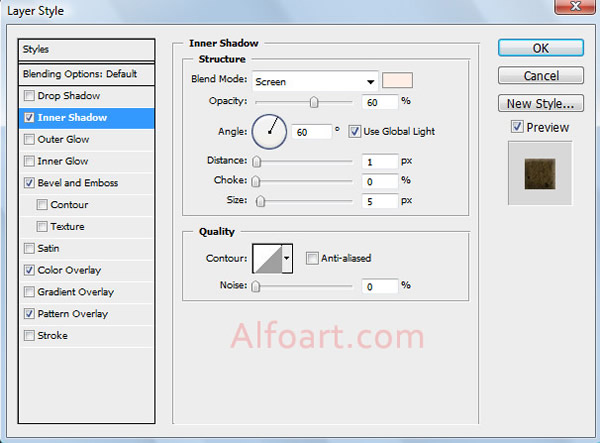Open the Contour curve thumbnail
The height and width of the screenshot is (443, 600).
267,258
